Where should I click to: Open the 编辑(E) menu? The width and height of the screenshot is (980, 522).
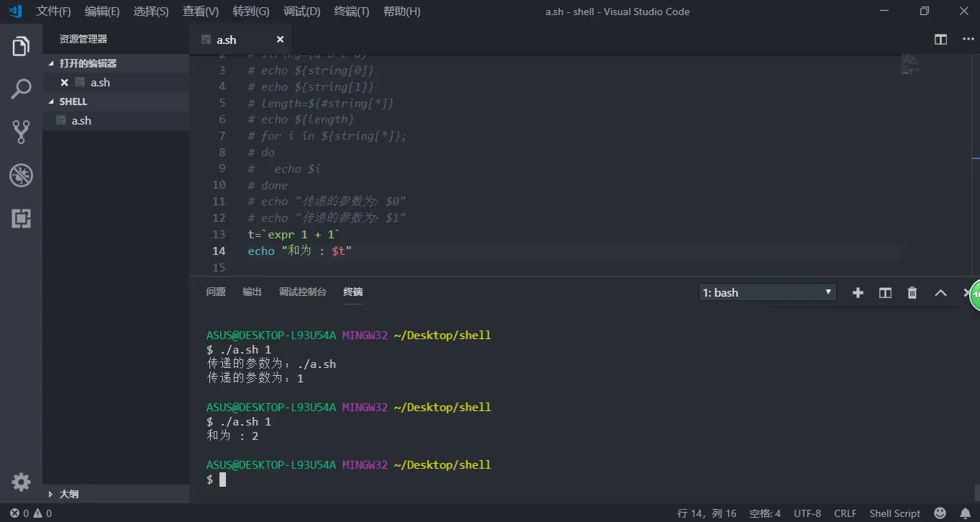(102, 12)
